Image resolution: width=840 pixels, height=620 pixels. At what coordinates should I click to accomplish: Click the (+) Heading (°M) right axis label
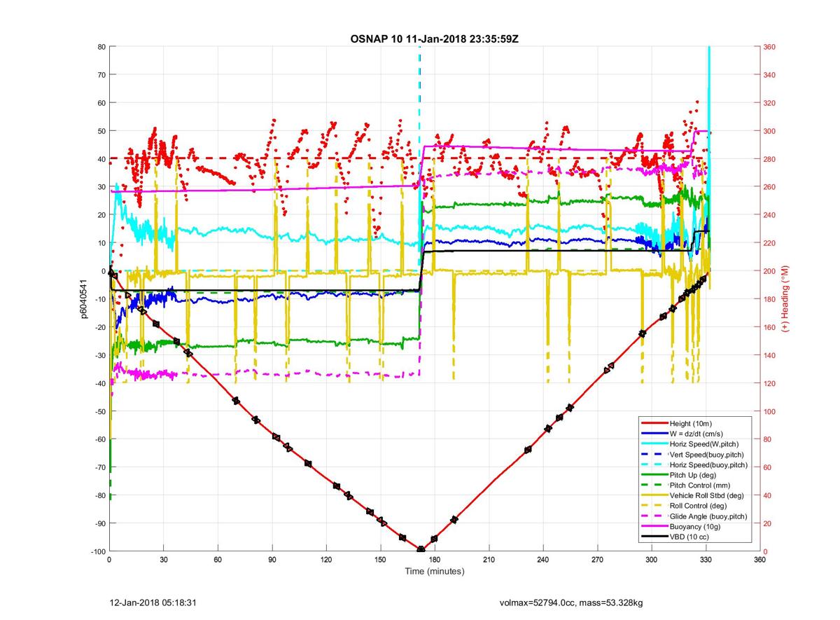click(x=786, y=299)
